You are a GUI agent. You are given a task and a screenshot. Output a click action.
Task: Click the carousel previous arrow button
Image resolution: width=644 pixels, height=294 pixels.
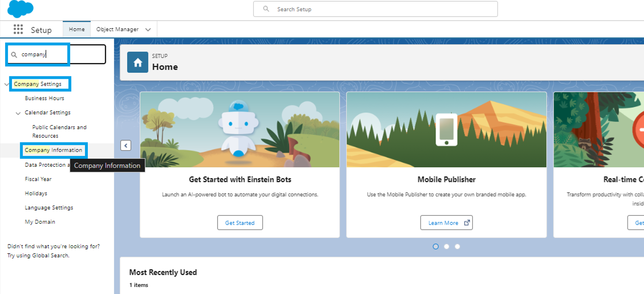coord(125,145)
